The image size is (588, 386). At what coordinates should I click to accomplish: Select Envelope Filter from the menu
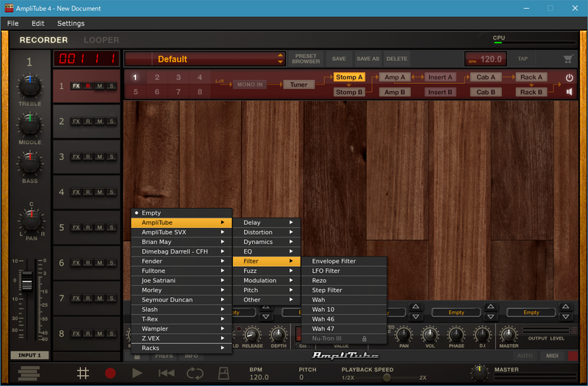click(344, 261)
